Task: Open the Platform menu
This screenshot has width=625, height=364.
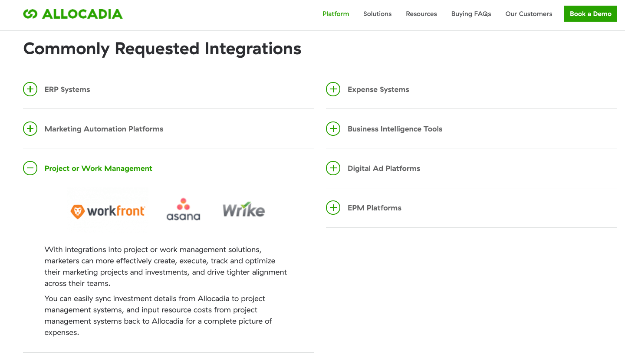Action: pyautogui.click(x=336, y=14)
